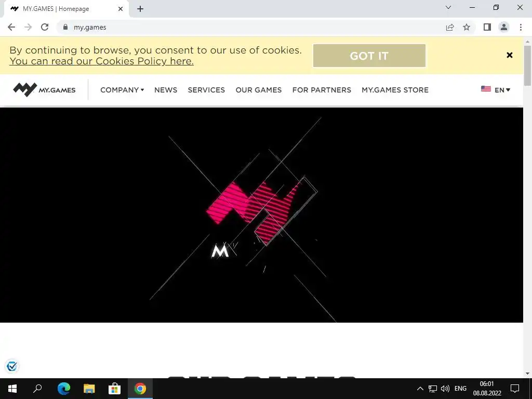Launch Microsoft Edge from taskbar

(64, 389)
